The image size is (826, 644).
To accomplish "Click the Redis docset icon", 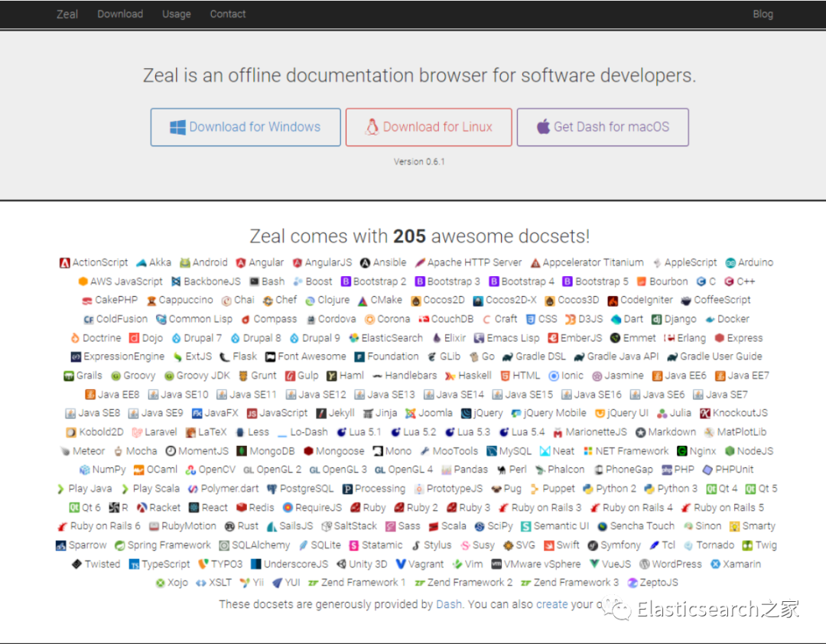I will [242, 508].
